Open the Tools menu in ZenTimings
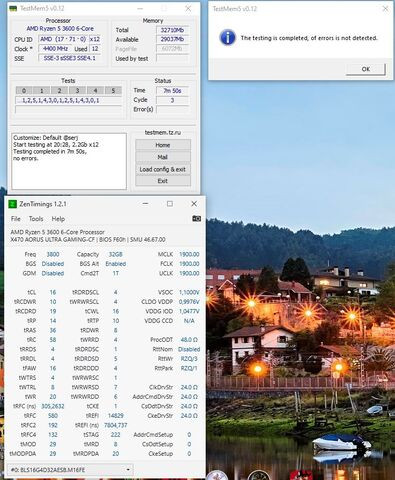The width and height of the screenshot is (395, 480). point(36,219)
